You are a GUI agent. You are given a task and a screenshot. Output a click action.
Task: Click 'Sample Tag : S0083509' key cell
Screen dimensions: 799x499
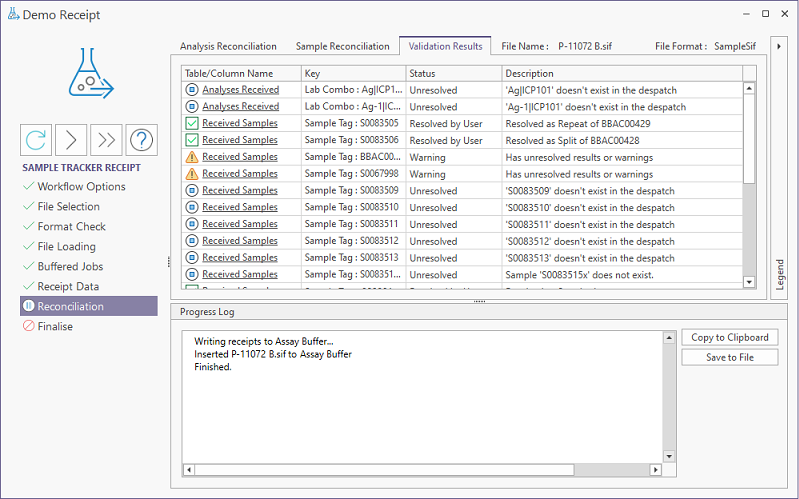[x=352, y=191]
